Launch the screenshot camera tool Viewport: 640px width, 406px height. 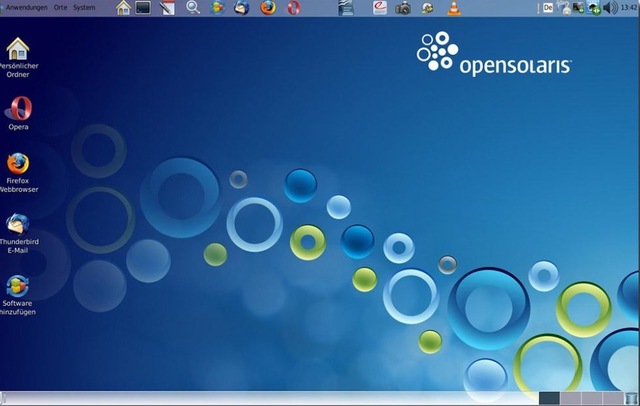[x=403, y=8]
